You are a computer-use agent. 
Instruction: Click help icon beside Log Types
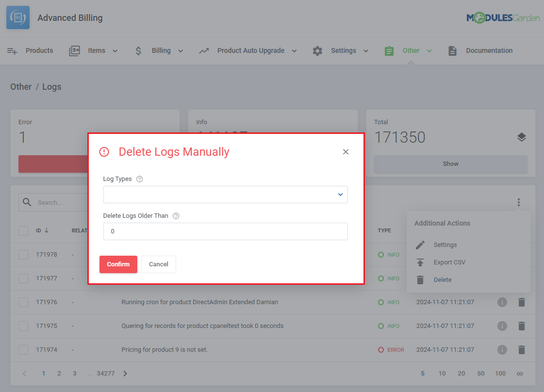[139, 179]
